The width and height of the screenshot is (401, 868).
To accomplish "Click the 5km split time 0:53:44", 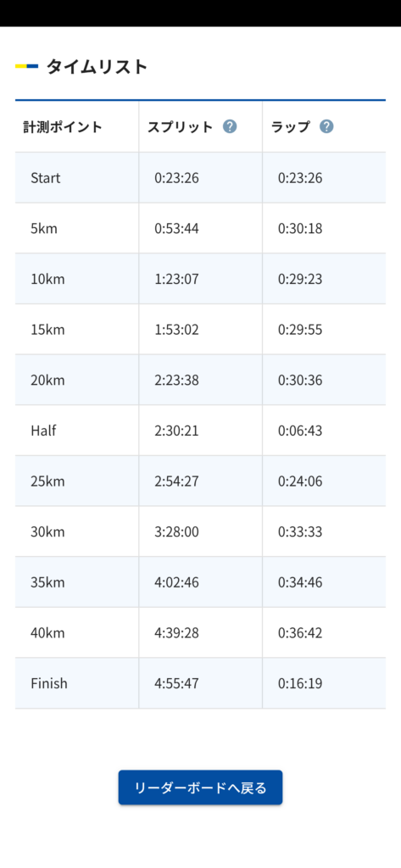I will click(x=176, y=229).
